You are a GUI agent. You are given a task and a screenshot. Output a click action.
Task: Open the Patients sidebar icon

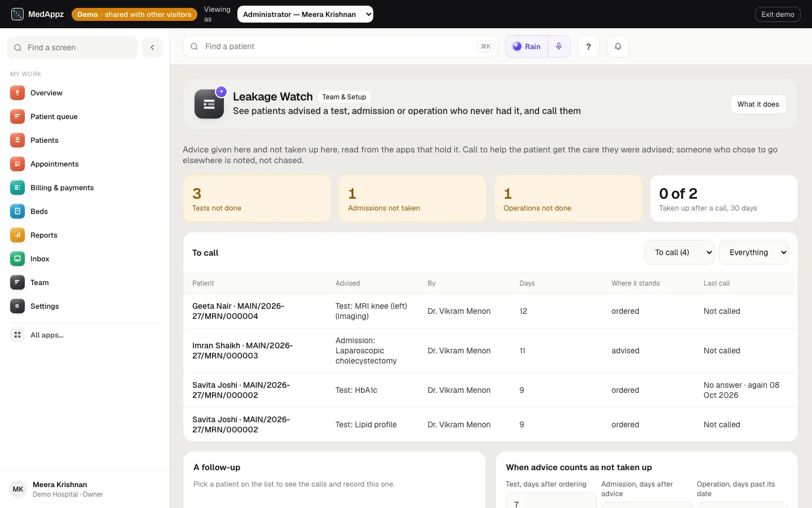(17, 141)
